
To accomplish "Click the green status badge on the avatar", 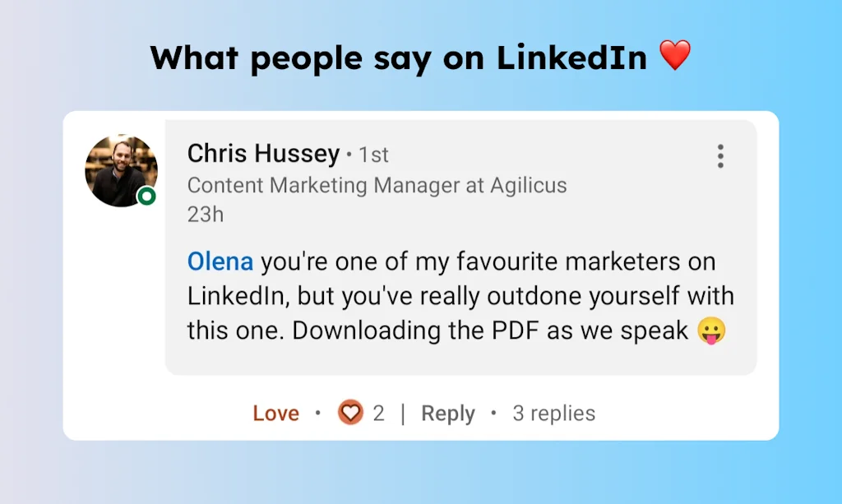I will pyautogui.click(x=146, y=196).
